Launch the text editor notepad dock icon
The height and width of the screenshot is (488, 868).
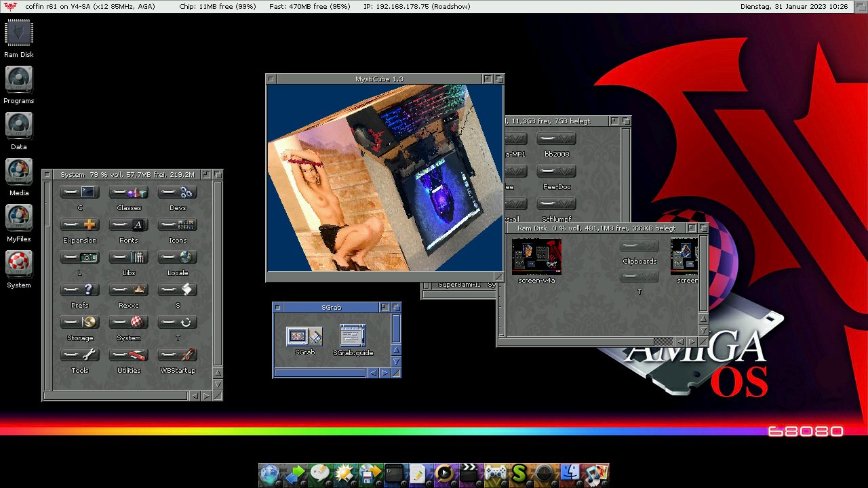418,474
